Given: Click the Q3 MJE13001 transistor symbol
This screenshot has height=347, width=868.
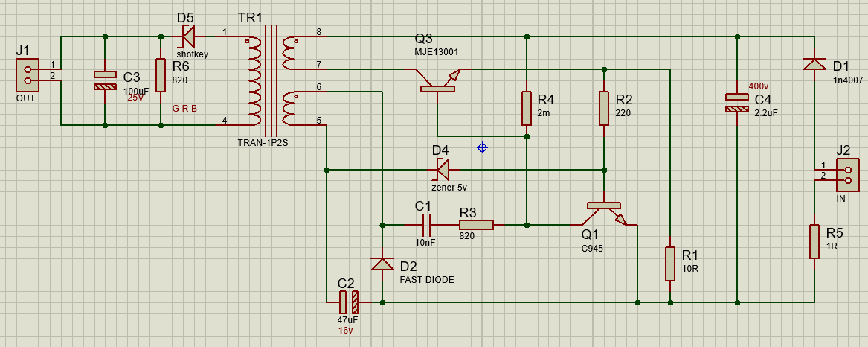Looking at the screenshot, I should [x=437, y=81].
